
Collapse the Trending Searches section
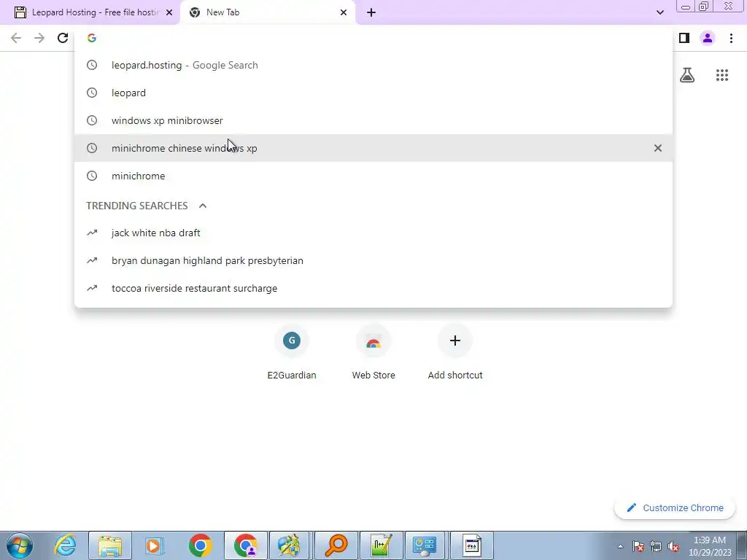point(203,206)
